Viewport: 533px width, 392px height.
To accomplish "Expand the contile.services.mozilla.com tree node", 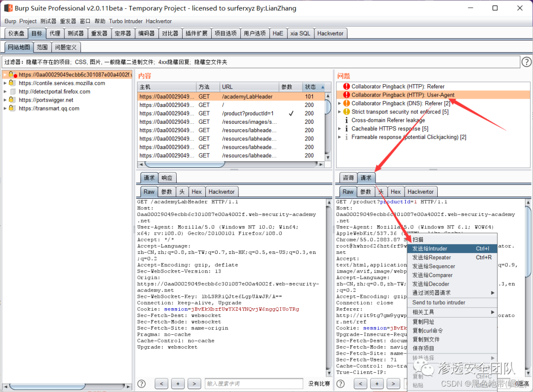I will coord(5,83).
